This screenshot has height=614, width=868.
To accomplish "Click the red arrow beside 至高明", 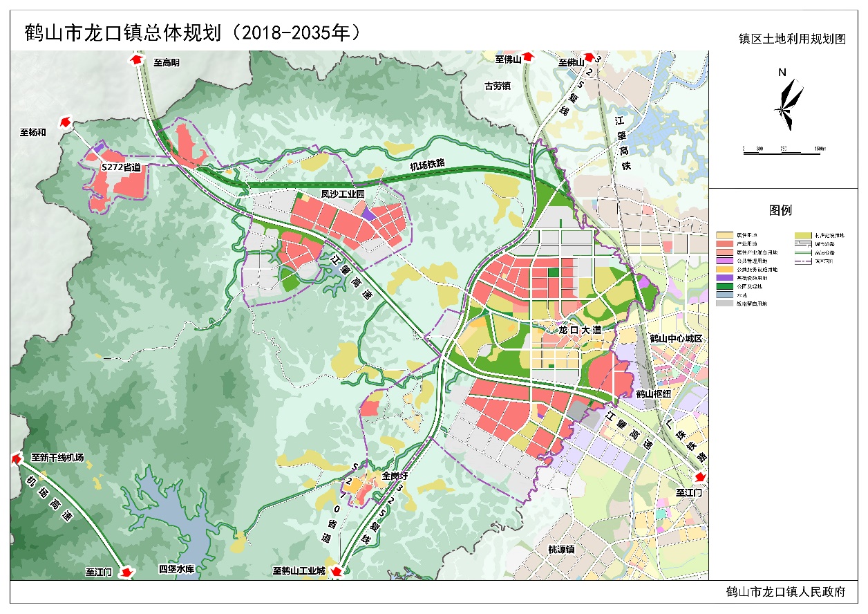I will point(138,61).
